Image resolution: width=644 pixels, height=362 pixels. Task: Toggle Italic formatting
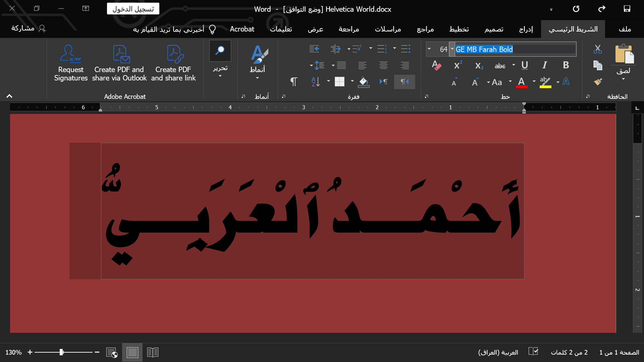click(x=545, y=65)
